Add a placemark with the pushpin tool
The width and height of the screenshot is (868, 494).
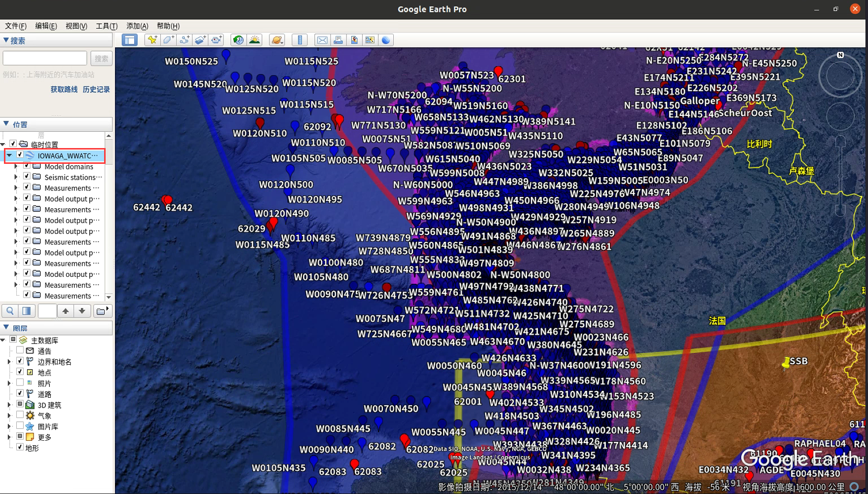152,40
